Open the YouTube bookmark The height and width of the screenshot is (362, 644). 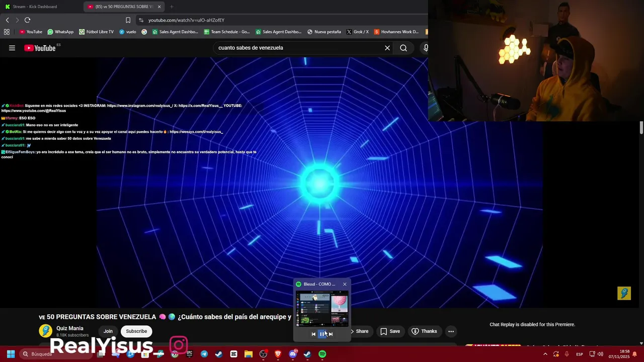pyautogui.click(x=31, y=32)
